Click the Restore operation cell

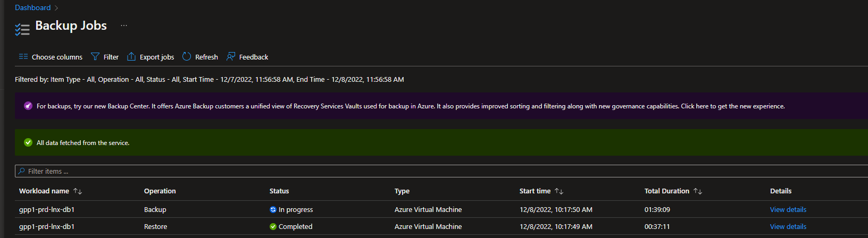(156, 226)
